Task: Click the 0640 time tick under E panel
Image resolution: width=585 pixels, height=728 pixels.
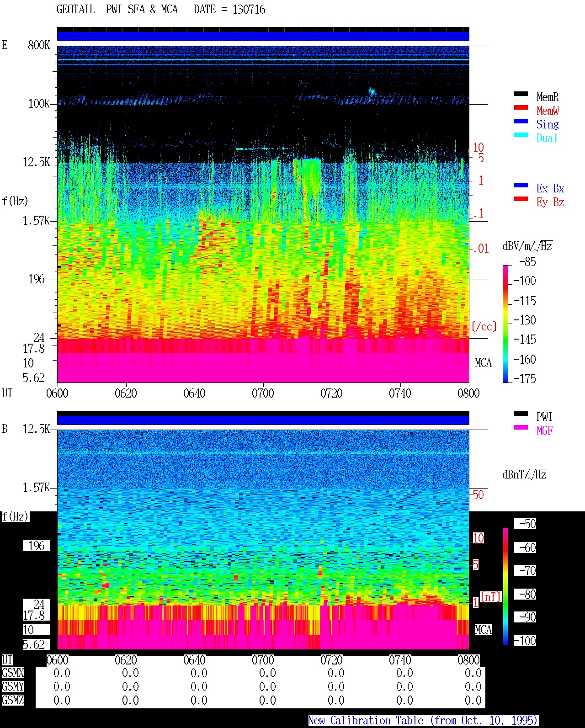Action: click(194, 393)
